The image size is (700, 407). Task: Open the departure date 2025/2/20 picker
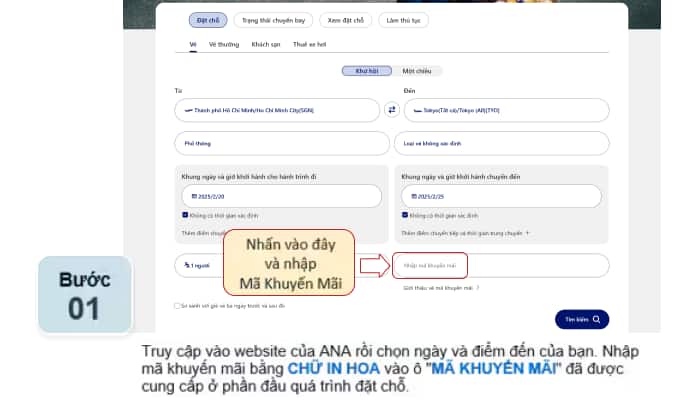[281, 196]
